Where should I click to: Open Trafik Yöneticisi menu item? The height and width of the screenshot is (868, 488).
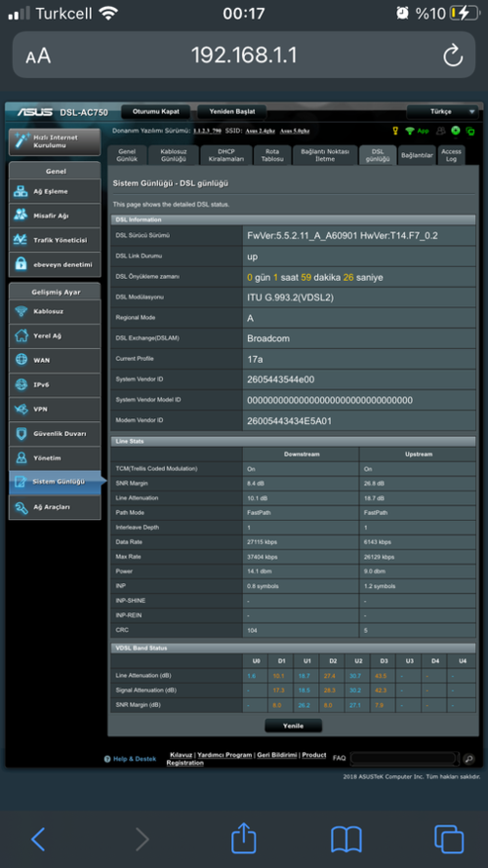pos(55,240)
